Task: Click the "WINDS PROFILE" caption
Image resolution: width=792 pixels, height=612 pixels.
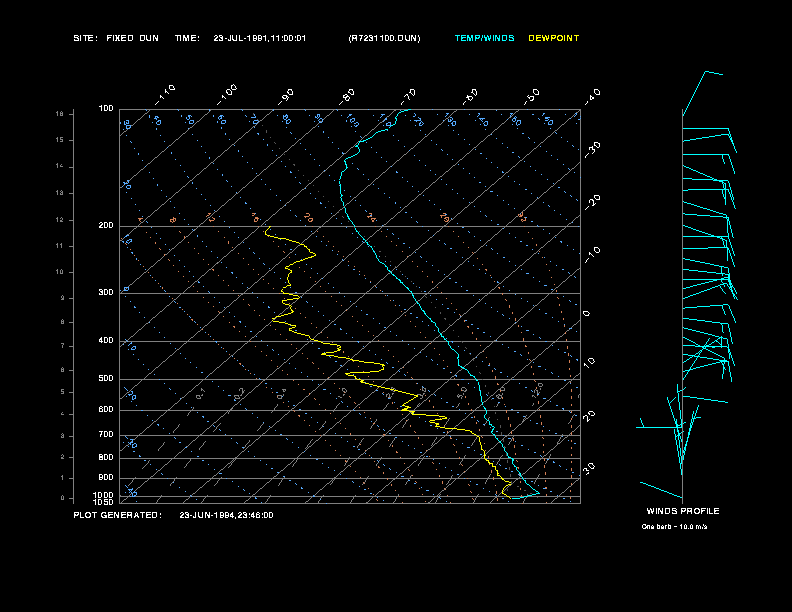Action: [683, 511]
